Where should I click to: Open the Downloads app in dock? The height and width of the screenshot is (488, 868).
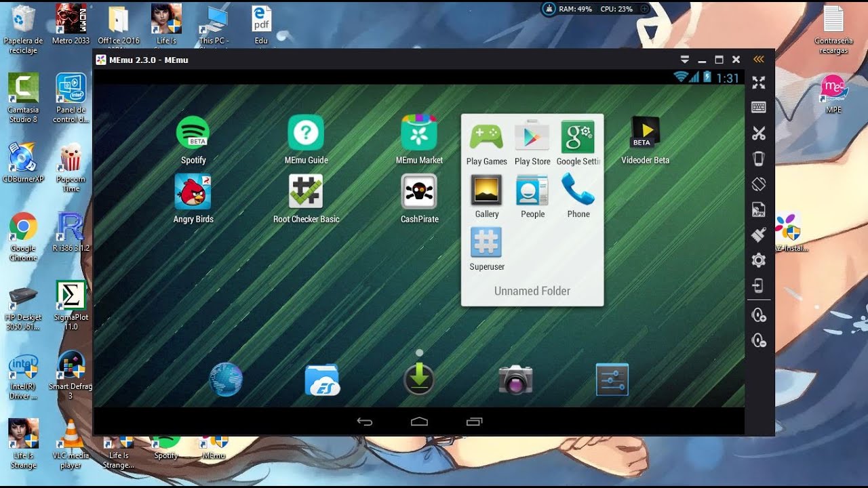pos(419,379)
